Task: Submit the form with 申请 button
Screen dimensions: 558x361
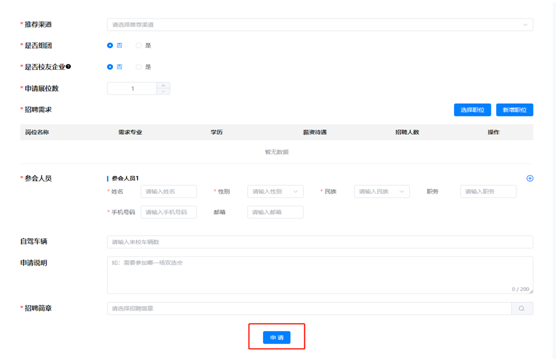Action: pyautogui.click(x=277, y=338)
